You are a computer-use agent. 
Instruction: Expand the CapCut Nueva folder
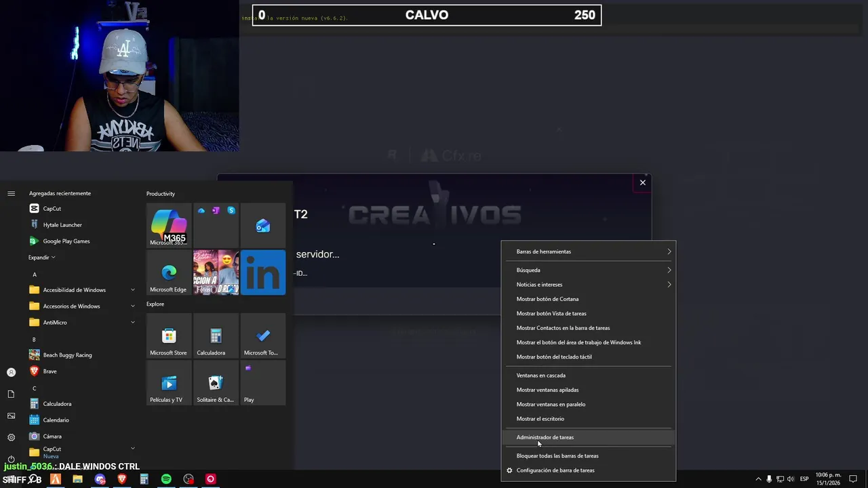[x=133, y=449]
